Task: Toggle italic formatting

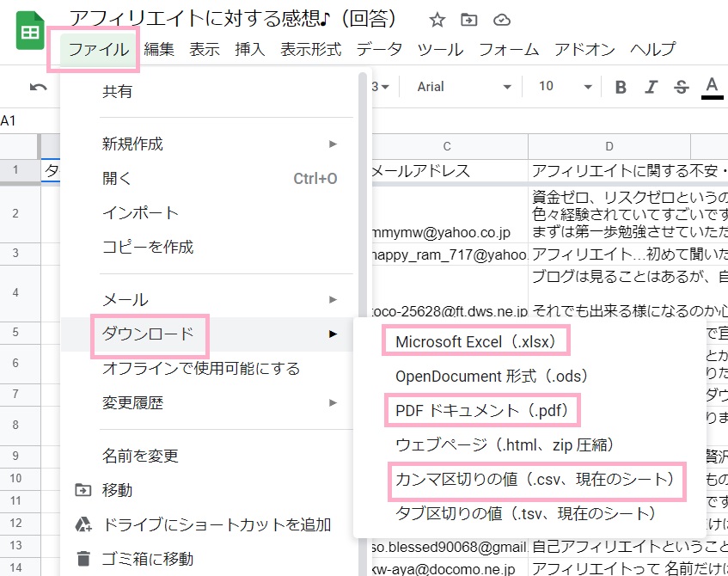Action: click(x=651, y=87)
